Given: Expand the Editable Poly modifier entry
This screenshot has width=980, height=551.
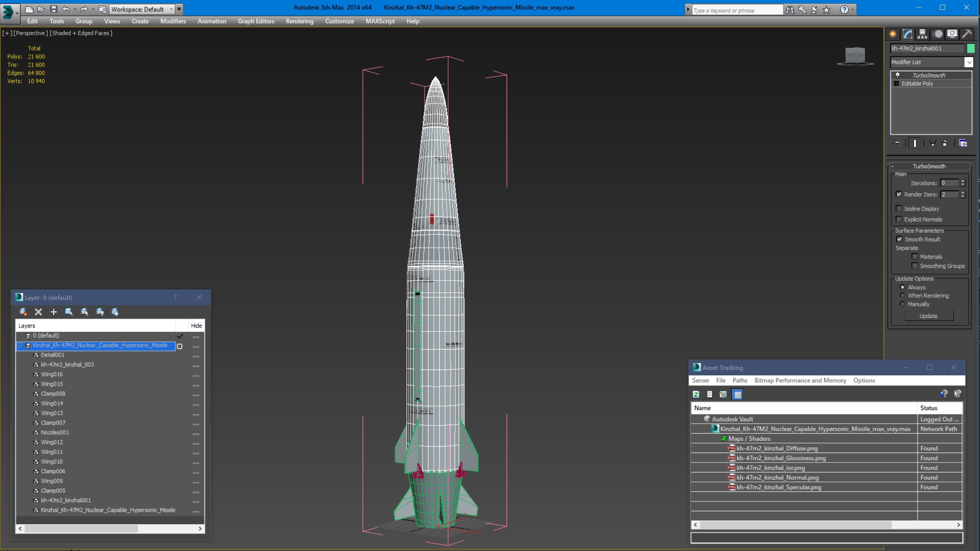Looking at the screenshot, I should 896,83.
